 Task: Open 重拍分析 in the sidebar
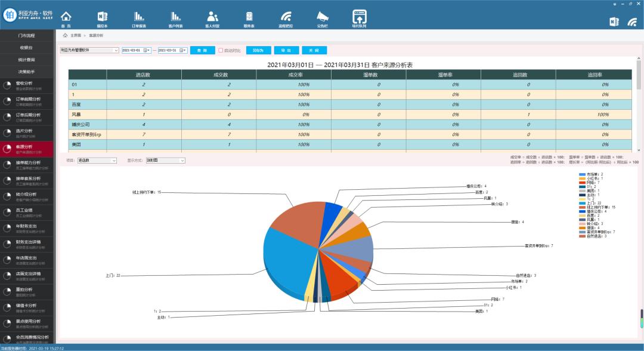point(27,292)
